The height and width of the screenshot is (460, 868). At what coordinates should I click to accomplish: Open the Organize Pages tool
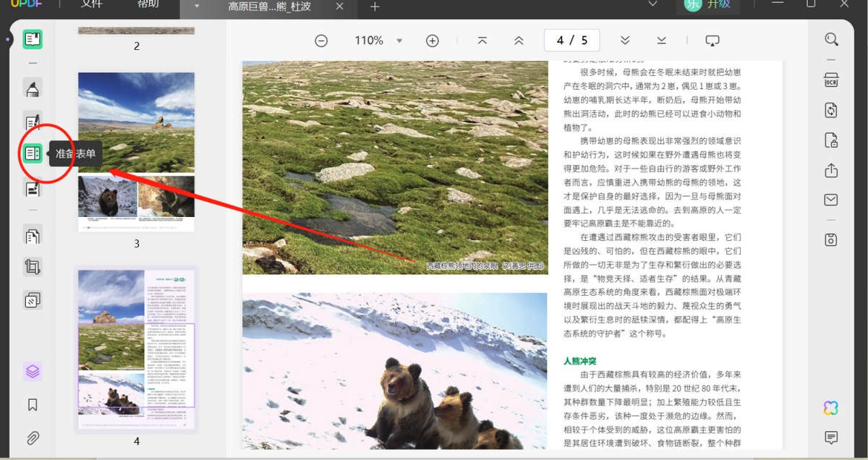click(x=33, y=235)
